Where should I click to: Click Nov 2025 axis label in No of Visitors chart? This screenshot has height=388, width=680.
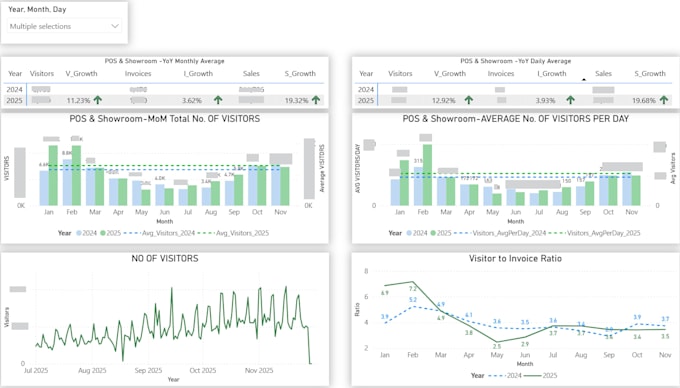259,371
